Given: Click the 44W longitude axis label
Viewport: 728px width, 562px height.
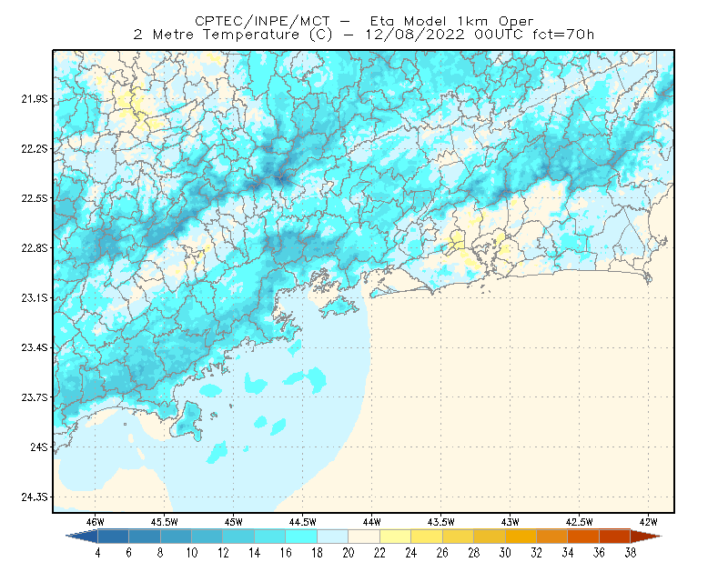Looking at the screenshot, I should point(371,522).
